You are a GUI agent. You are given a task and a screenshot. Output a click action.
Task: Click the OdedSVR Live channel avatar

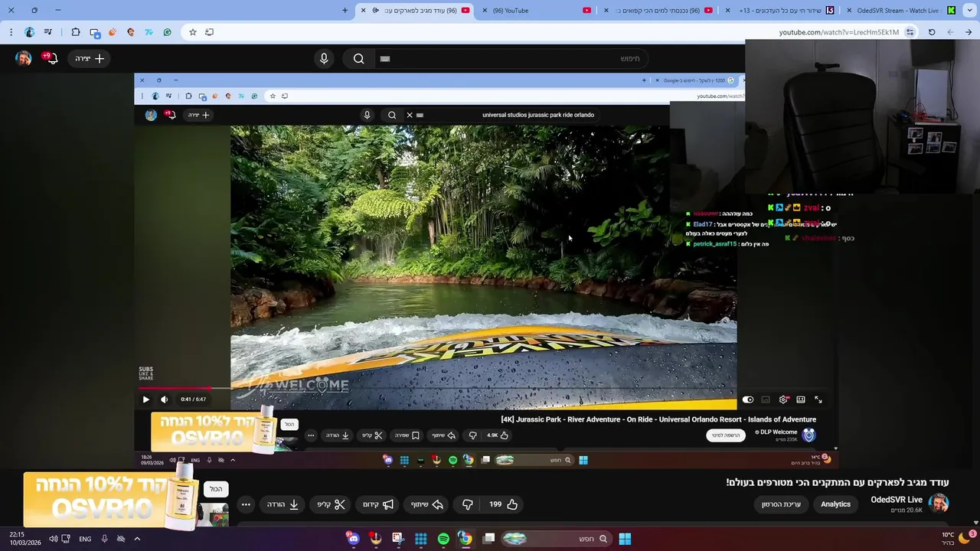coord(939,504)
